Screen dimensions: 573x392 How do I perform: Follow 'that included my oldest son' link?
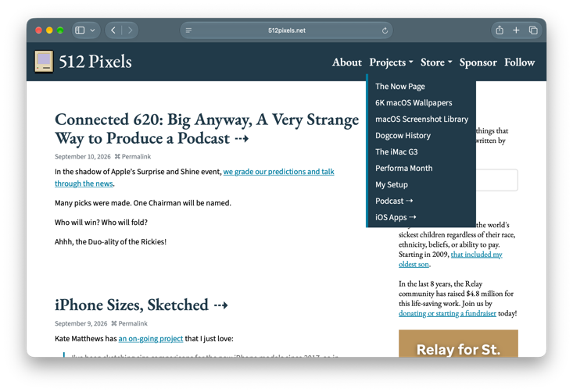coord(450,259)
